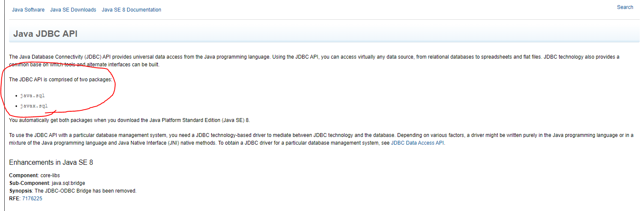Click the Sub-Component java.sql:bridge line

coord(47,183)
